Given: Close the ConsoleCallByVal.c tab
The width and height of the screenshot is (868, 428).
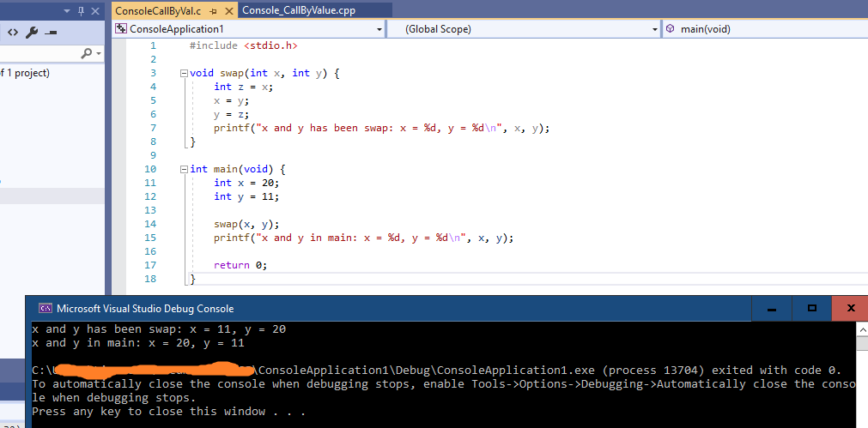Looking at the screenshot, I should (229, 11).
